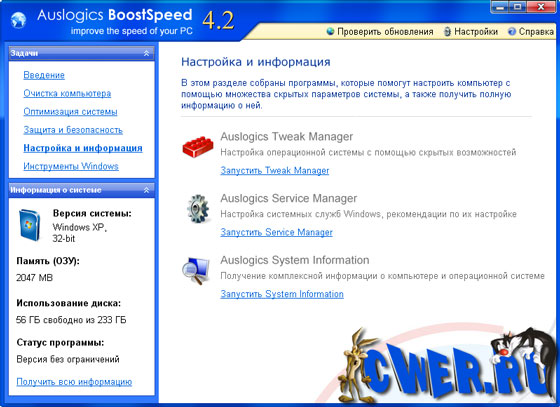Click the Auslogics System Information heading
This screenshot has height=407, width=560.
(295, 260)
